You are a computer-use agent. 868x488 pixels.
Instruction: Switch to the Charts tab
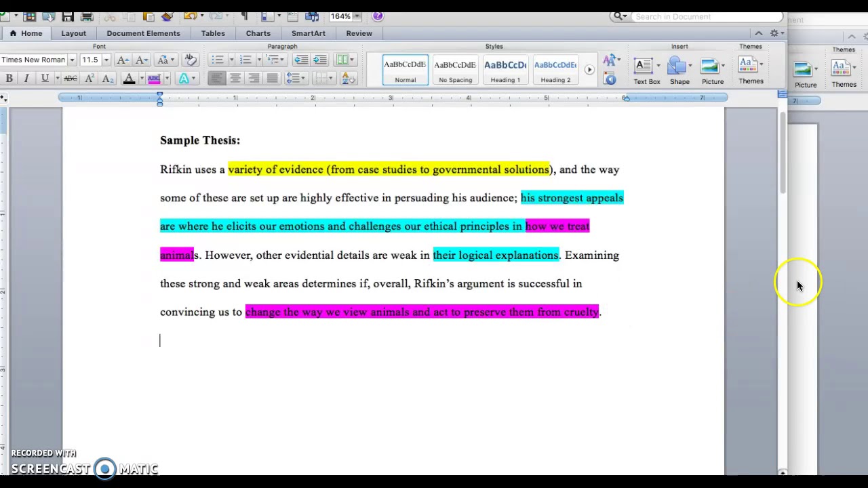coord(258,33)
